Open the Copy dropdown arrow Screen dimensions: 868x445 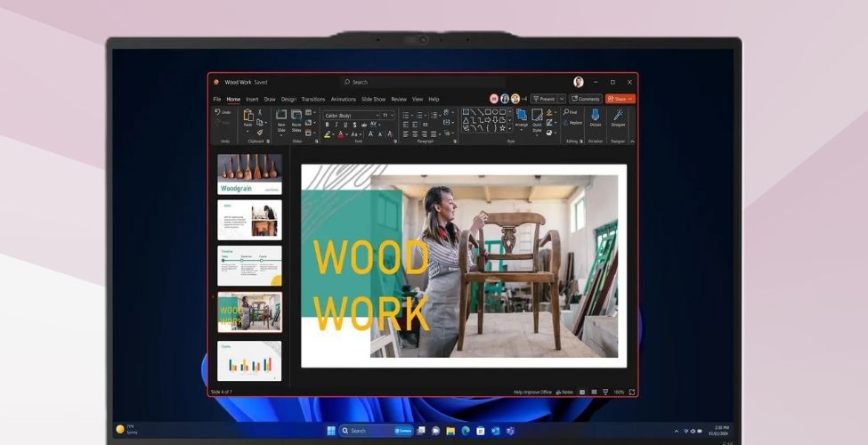coord(265,122)
